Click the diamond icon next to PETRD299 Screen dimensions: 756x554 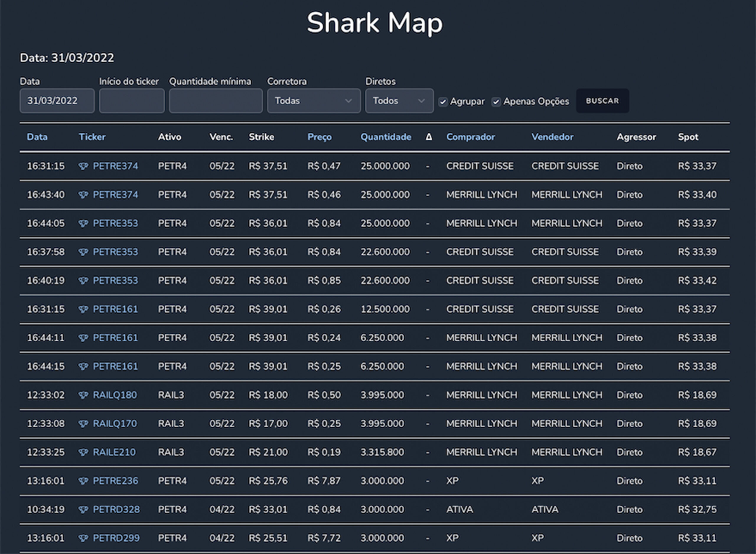click(x=84, y=538)
